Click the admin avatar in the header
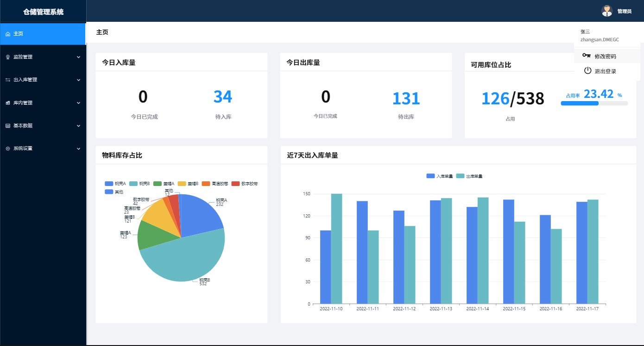 point(606,11)
